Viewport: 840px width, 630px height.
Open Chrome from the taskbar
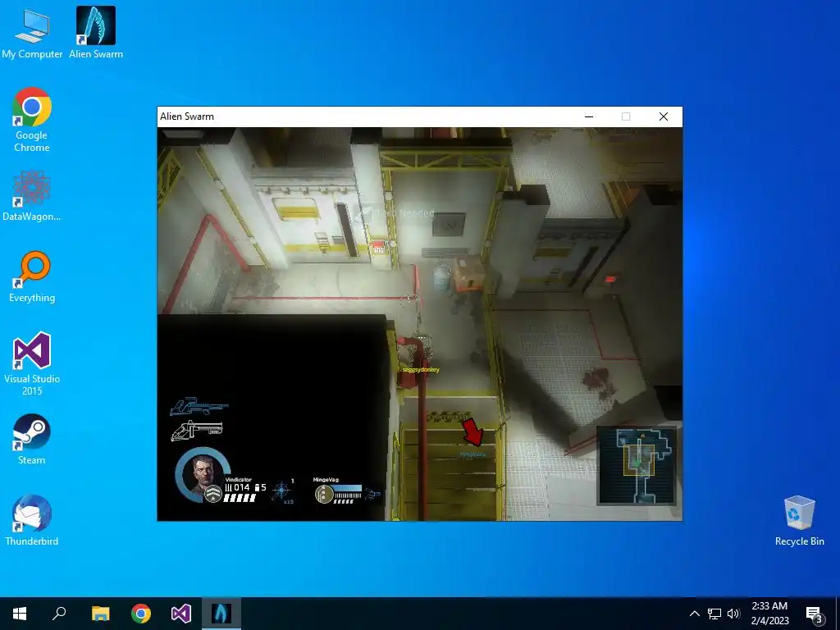tap(141, 614)
